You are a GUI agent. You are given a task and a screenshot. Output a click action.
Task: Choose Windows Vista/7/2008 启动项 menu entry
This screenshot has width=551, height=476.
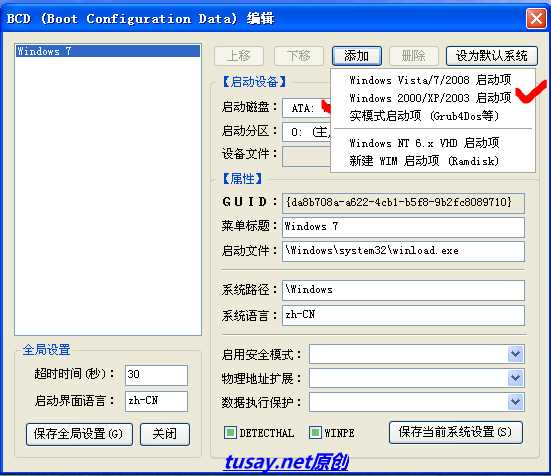pos(430,80)
